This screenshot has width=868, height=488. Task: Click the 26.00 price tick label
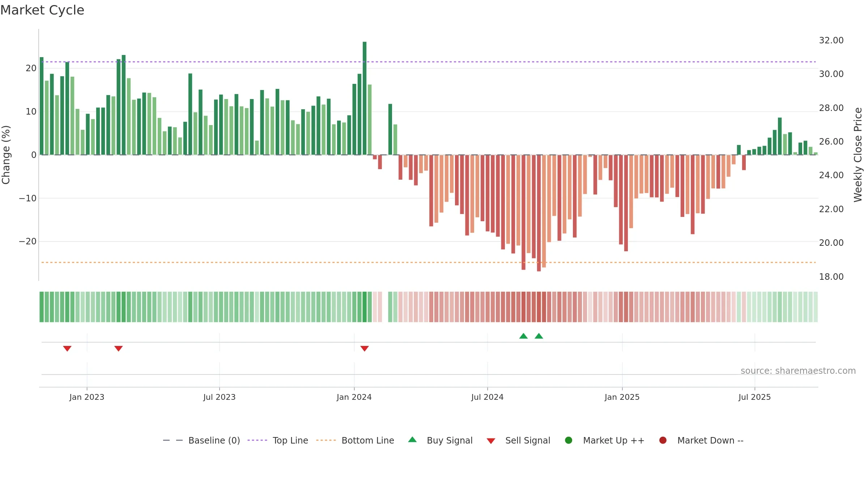831,141
